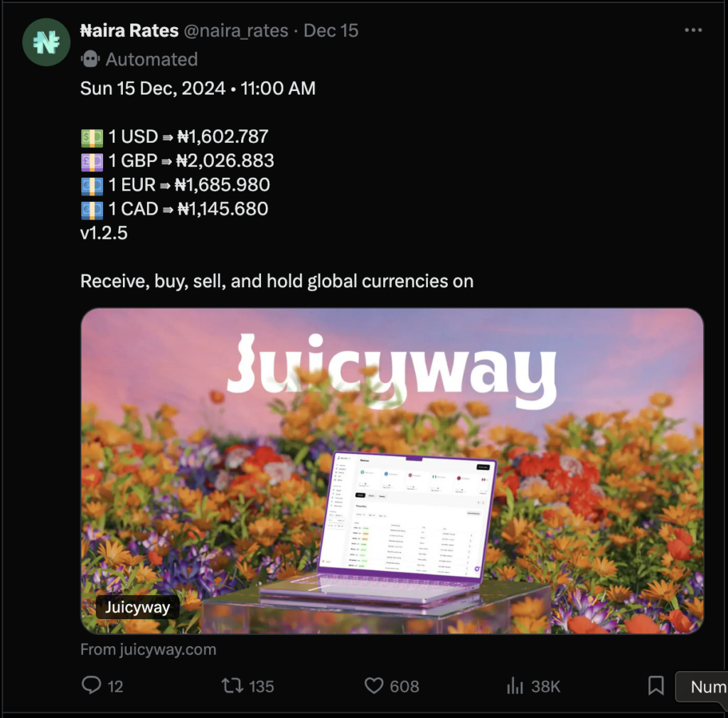728x718 pixels.
Task: Click the Automated robot icon
Action: [90, 60]
